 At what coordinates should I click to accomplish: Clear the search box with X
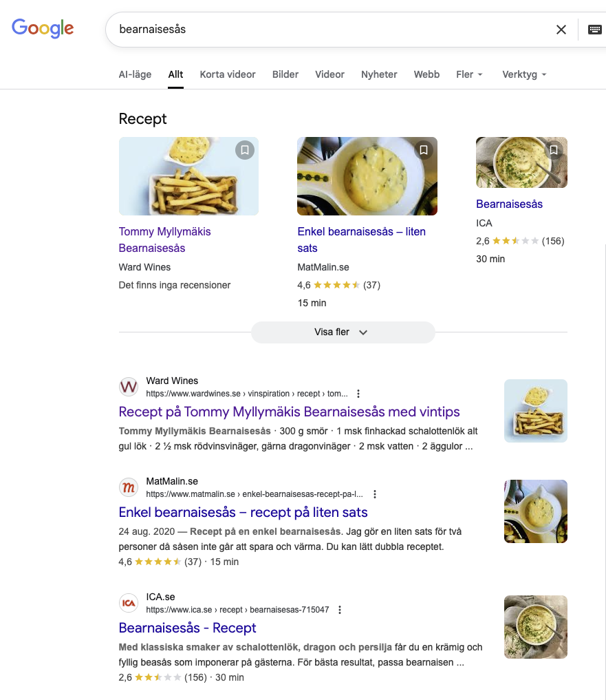tap(561, 30)
